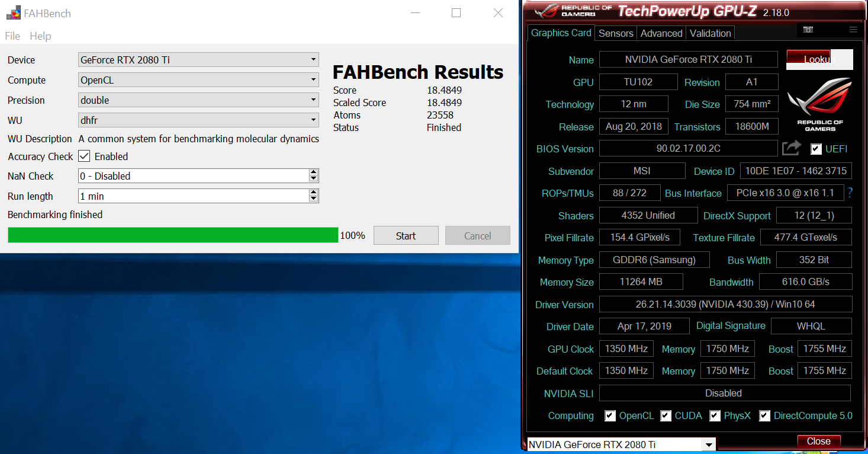Click the PCIe x16 3.0 Bus Interface field
Viewport: 868px width, 454px height.
(x=785, y=193)
